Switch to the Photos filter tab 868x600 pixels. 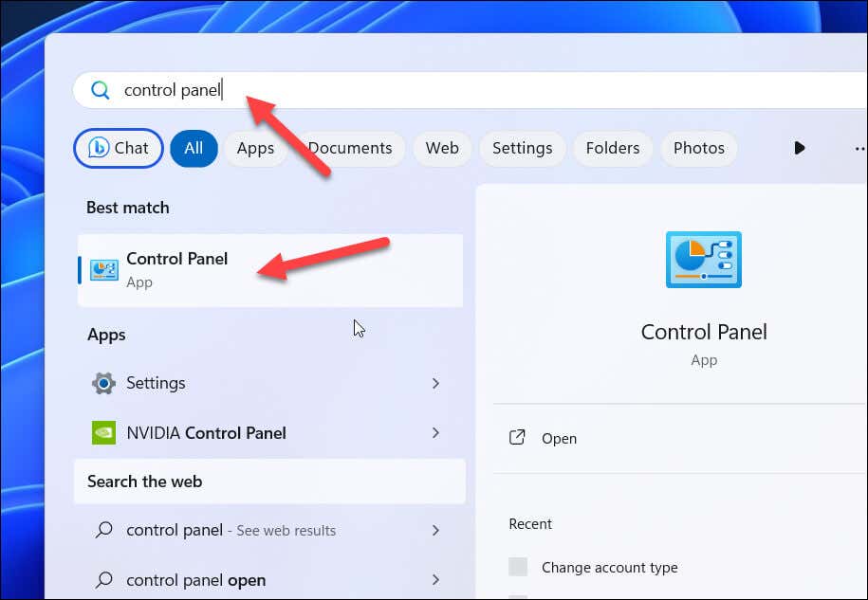point(698,148)
